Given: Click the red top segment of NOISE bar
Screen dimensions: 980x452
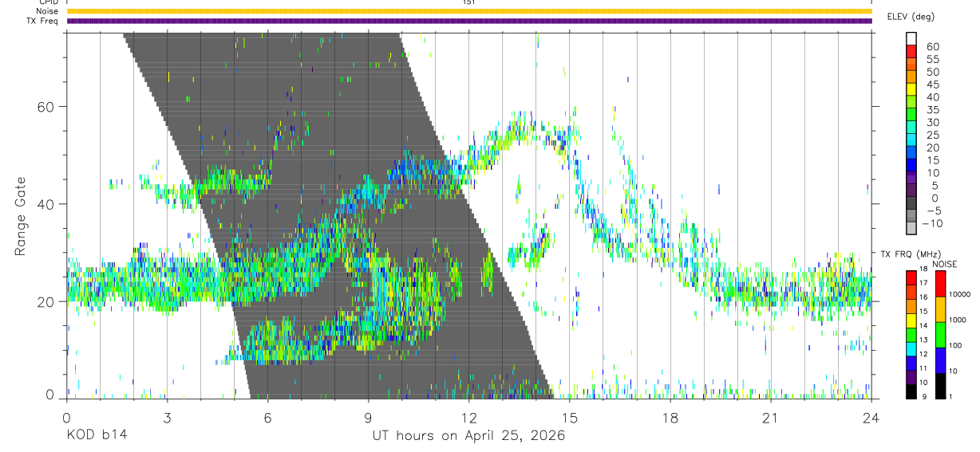Looking at the screenshot, I should click(x=939, y=283).
